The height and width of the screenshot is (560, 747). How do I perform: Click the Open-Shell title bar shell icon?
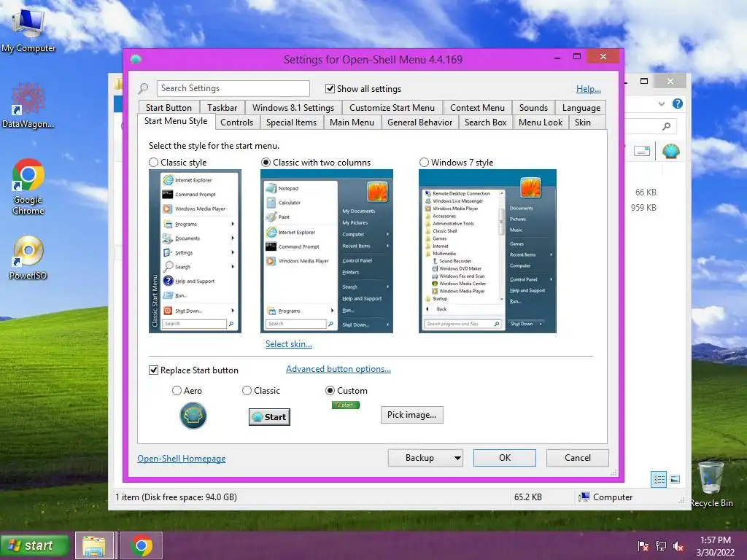(x=136, y=59)
